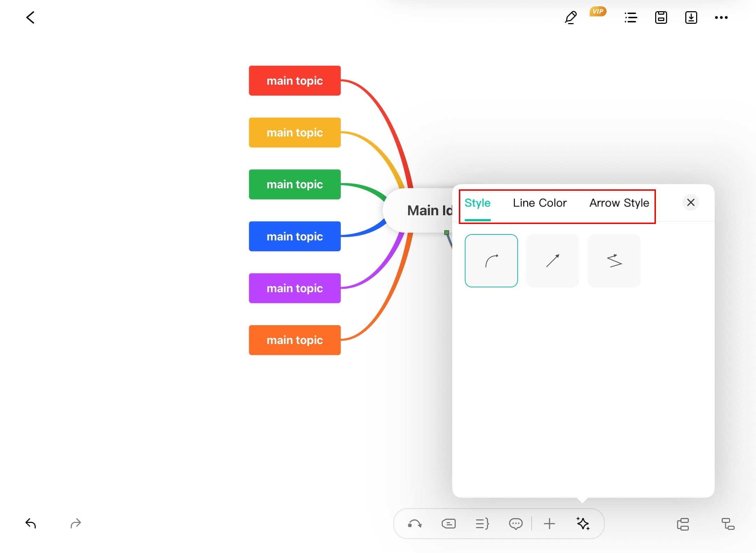This screenshot has height=553, width=756.
Task: Save the mind map with floppy icon
Action: [661, 17]
